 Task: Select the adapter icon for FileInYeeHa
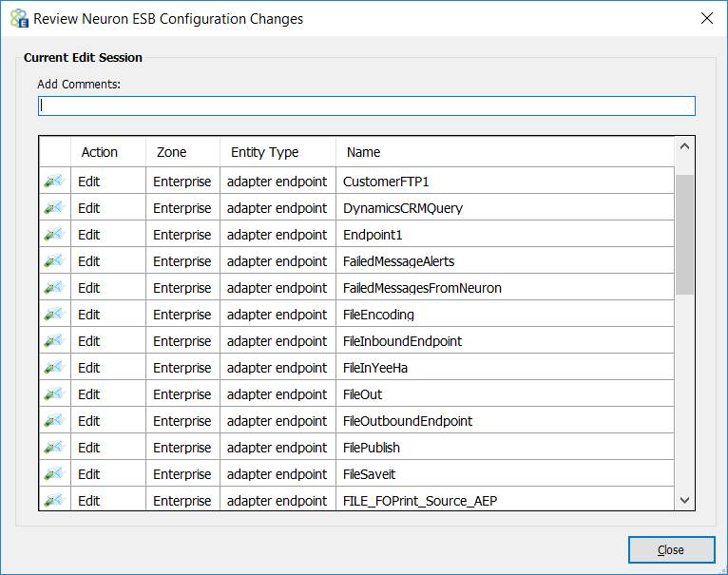click(x=54, y=368)
